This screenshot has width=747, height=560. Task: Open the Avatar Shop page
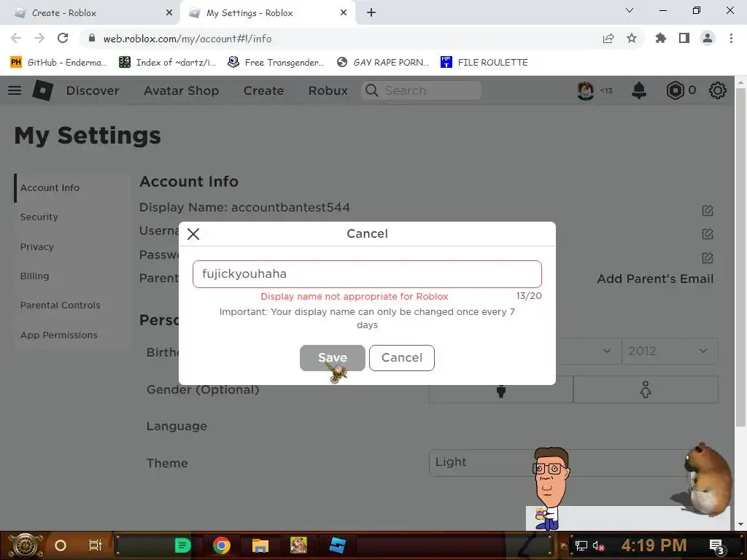point(181,90)
